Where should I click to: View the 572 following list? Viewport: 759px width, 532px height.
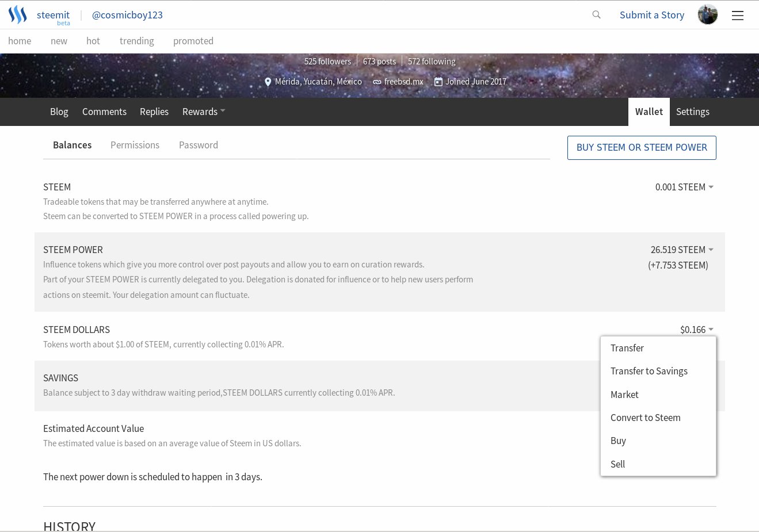coord(432,62)
